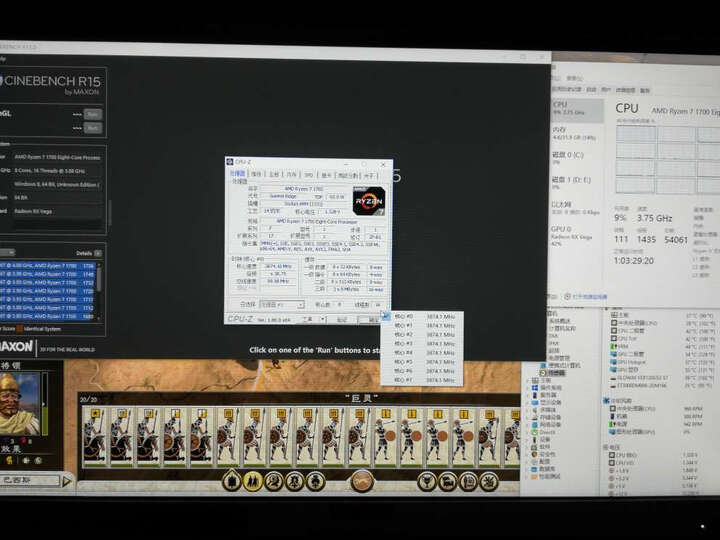This screenshot has width=720, height=540.
Task: Select GPU 0 Radeon RX Vega in Task Manager
Action: (578, 236)
